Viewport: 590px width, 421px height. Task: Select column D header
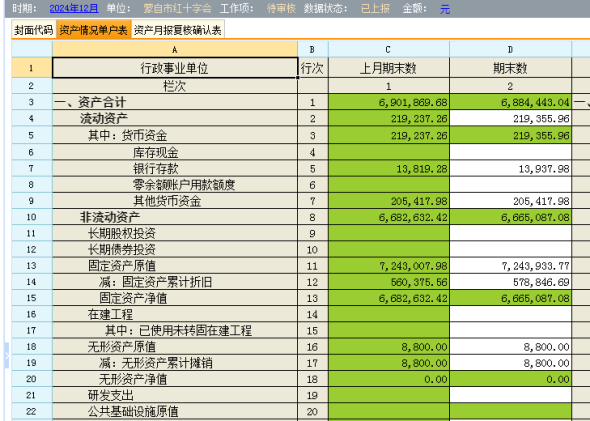tap(510, 49)
